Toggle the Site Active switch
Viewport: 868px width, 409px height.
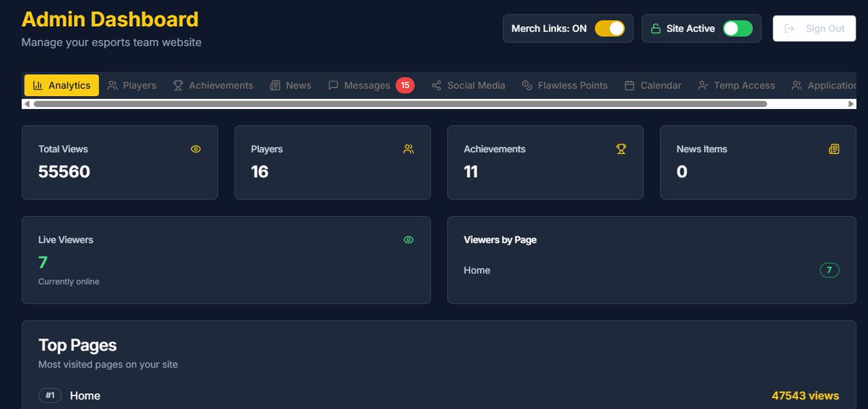click(738, 29)
